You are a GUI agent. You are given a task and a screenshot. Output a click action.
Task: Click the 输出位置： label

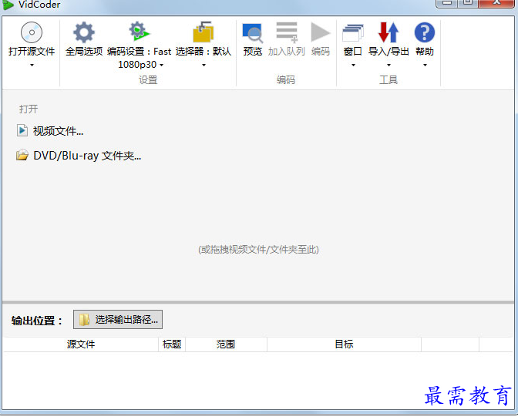tap(37, 321)
